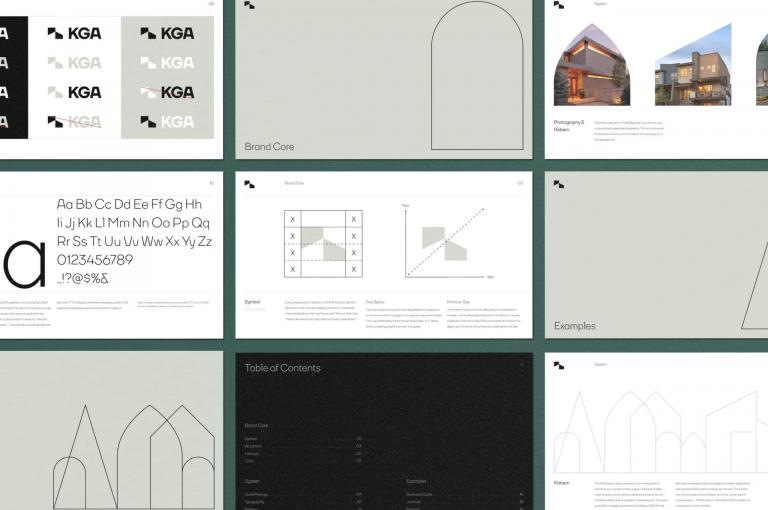This screenshot has width=768, height=510.
Task: Click the KGA symbol on the Examples cover
Action: pyautogui.click(x=559, y=184)
